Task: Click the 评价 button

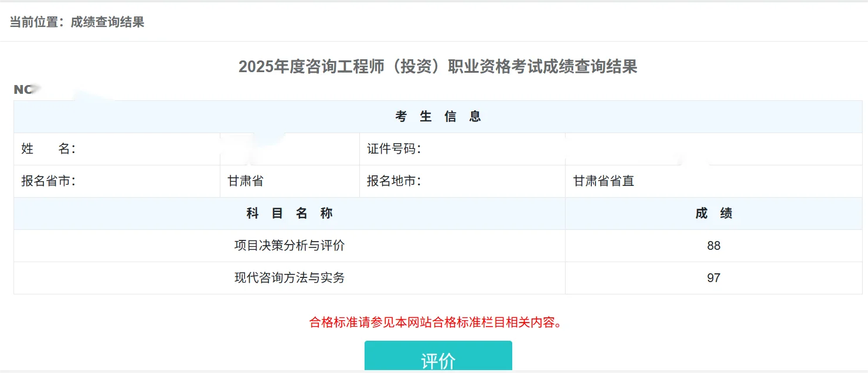Action: pos(438,357)
